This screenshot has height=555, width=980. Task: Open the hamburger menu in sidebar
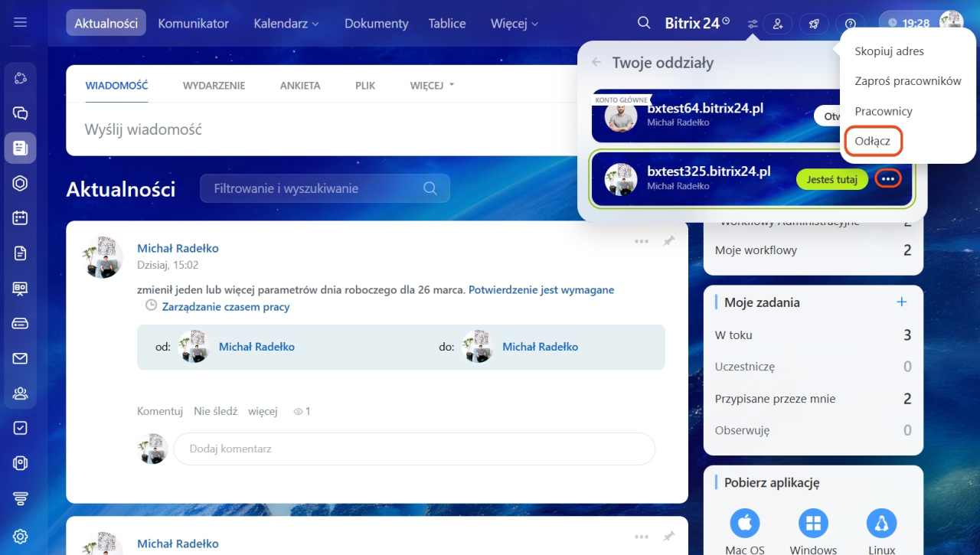pyautogui.click(x=21, y=22)
